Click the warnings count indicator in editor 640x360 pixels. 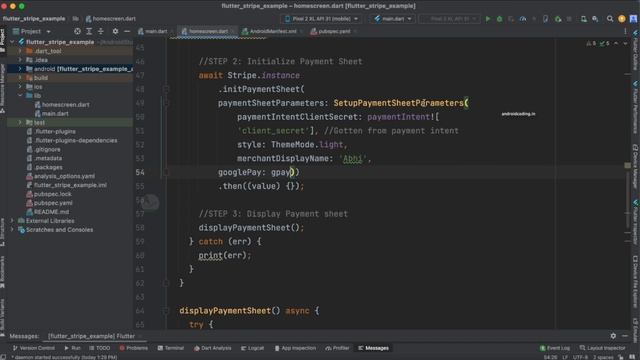coord(591,43)
